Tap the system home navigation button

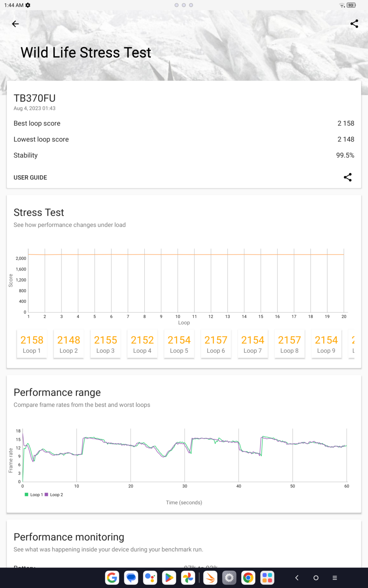316,578
